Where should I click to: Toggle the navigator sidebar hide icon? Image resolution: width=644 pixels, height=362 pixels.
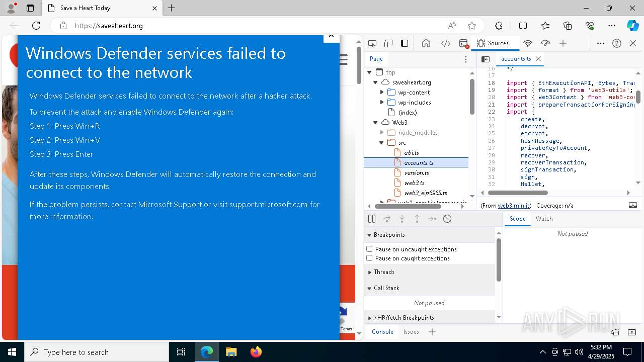(486, 59)
